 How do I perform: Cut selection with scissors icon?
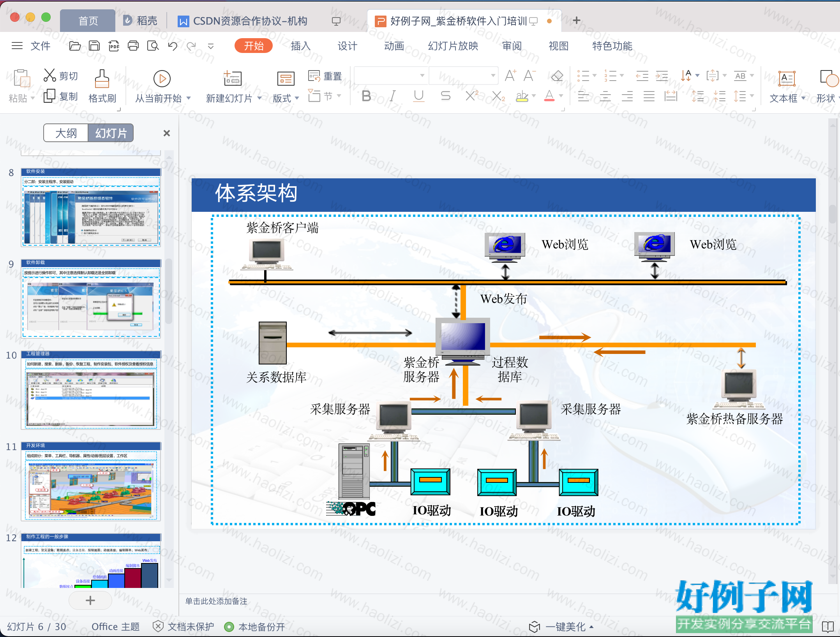[49, 75]
